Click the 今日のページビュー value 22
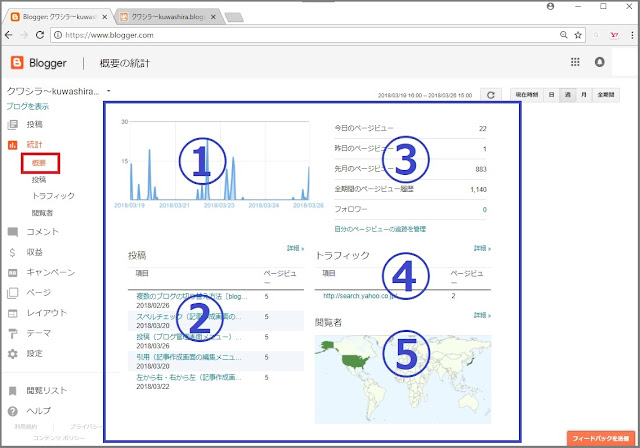The width and height of the screenshot is (640, 448). [x=482, y=129]
